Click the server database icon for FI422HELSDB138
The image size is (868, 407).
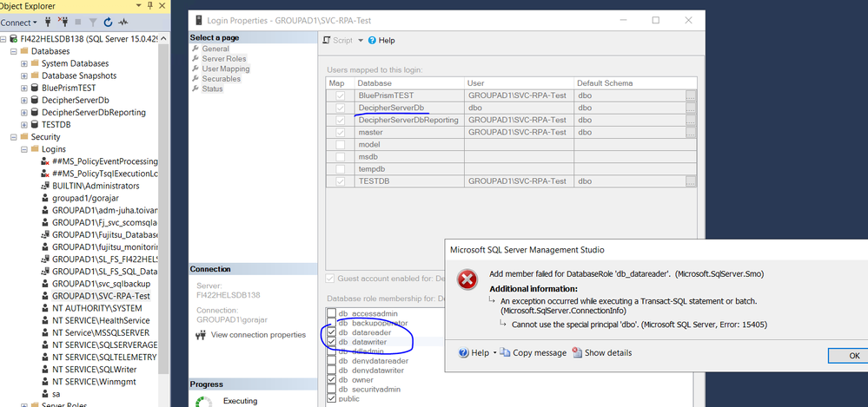click(x=15, y=39)
